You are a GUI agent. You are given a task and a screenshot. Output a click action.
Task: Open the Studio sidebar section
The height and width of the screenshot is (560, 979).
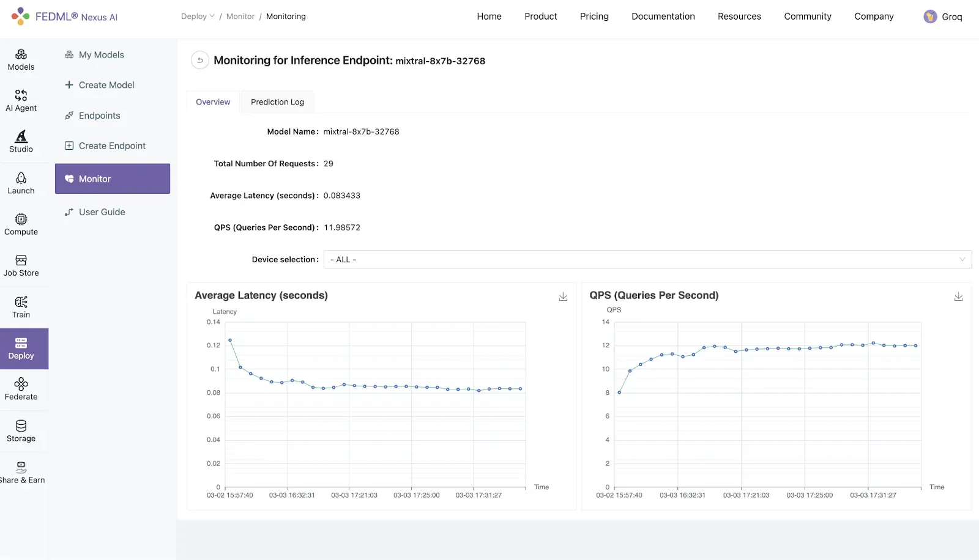click(21, 142)
